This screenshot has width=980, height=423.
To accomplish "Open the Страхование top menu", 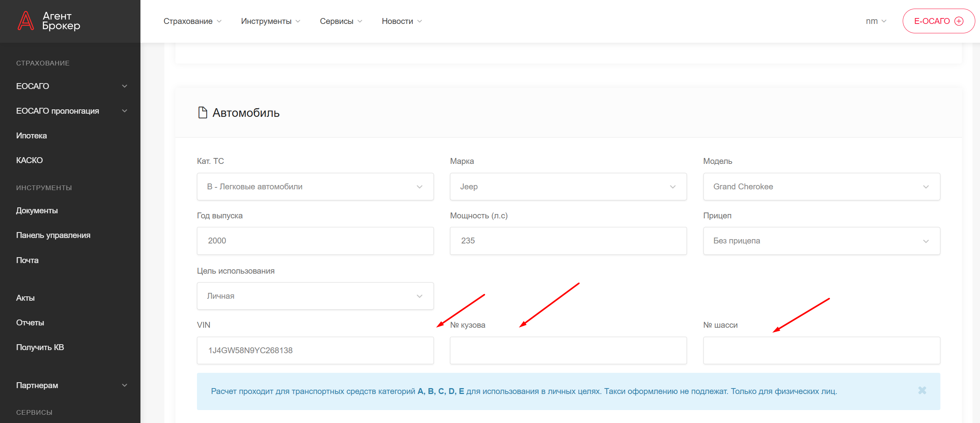I will pos(192,21).
